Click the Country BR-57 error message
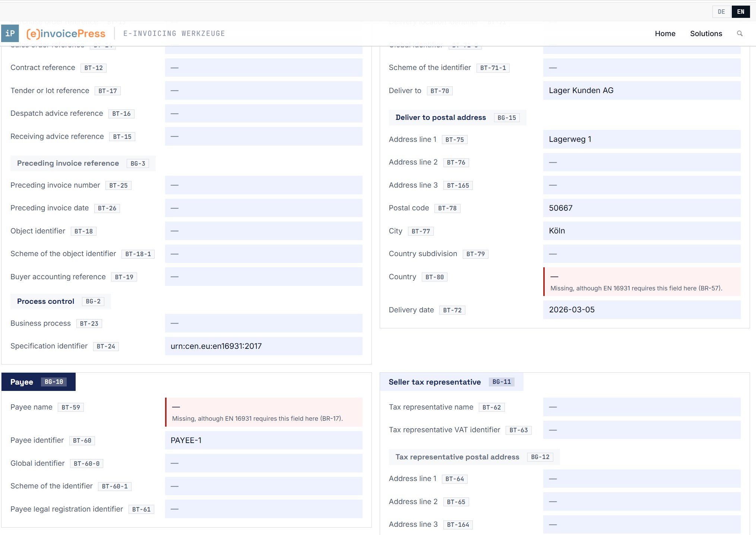This screenshot has width=756, height=535. coord(636,288)
